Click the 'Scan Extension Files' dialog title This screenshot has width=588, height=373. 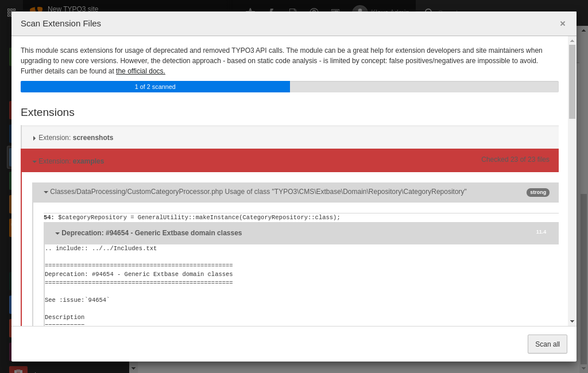click(61, 24)
